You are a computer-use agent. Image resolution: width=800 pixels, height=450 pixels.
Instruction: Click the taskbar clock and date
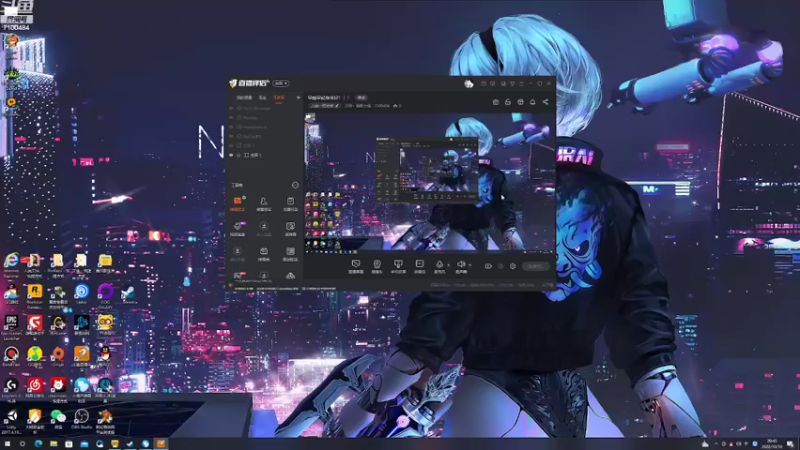[771, 444]
